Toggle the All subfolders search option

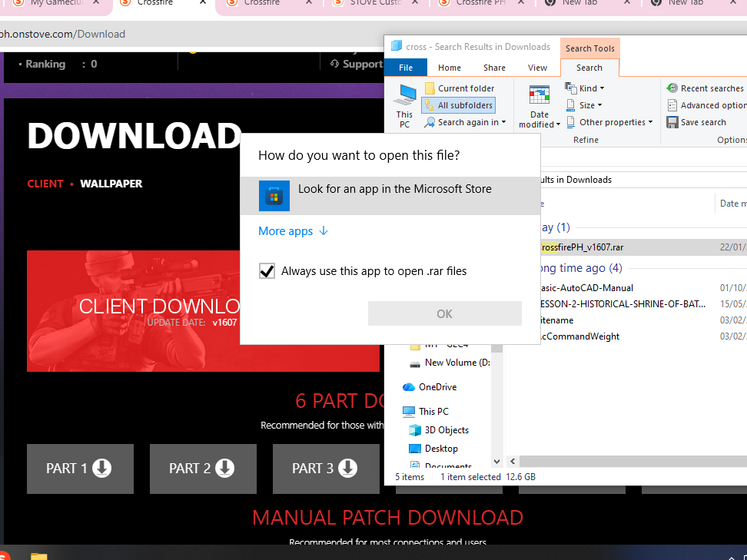pyautogui.click(x=458, y=105)
